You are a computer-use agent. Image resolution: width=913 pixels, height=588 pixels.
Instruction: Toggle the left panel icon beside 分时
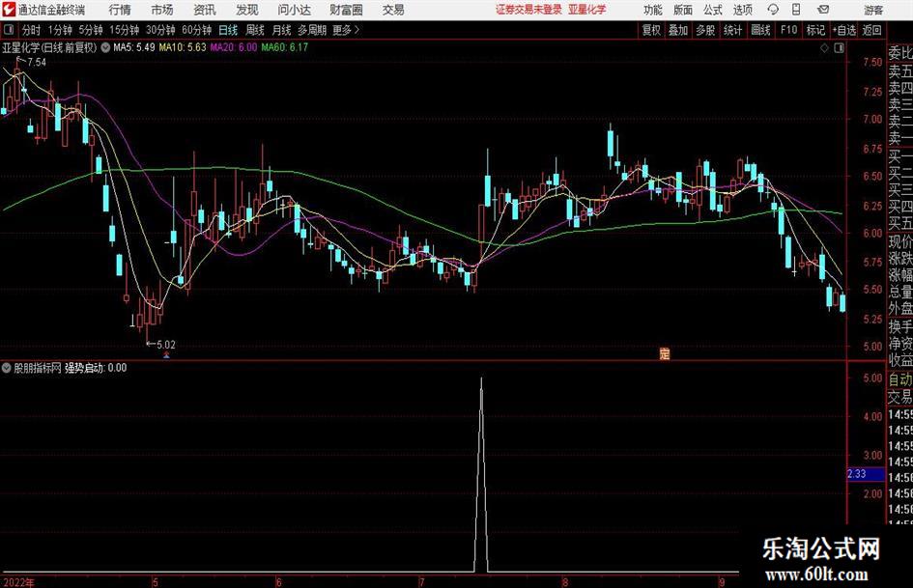pyautogui.click(x=8, y=30)
